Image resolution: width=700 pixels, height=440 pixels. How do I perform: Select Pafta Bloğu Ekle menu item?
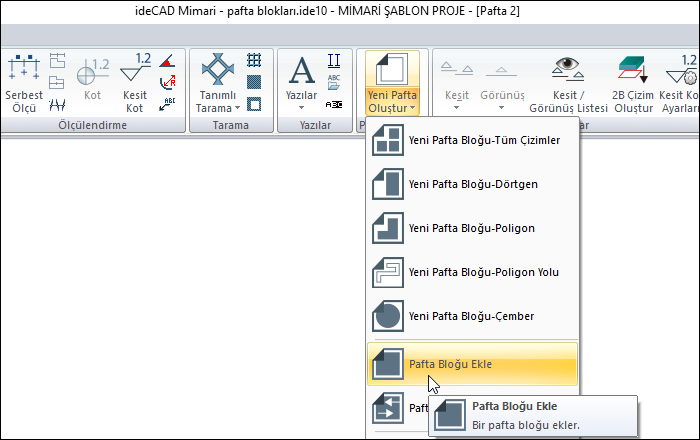(x=472, y=364)
